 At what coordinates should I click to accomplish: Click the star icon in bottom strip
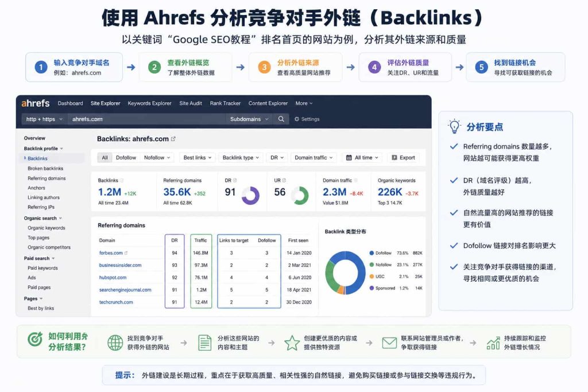pos(292,343)
